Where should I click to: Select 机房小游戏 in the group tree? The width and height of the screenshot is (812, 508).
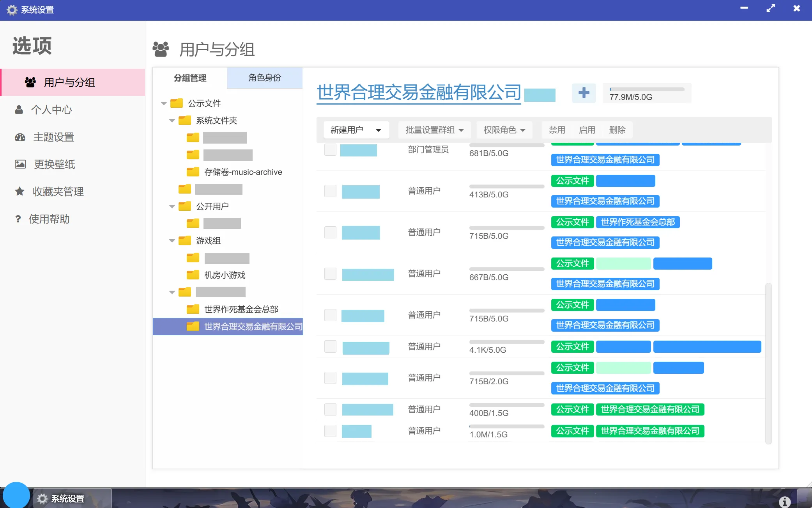click(x=225, y=275)
